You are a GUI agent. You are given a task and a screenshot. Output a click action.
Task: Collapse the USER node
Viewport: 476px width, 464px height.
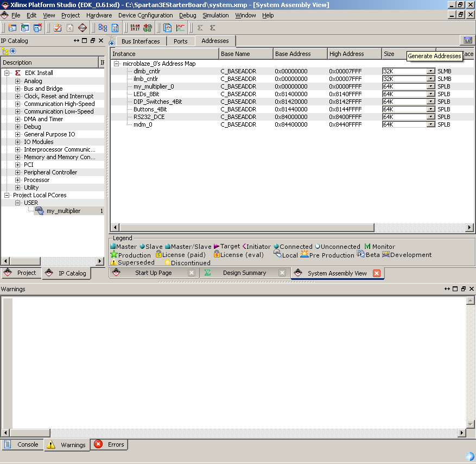pos(17,203)
